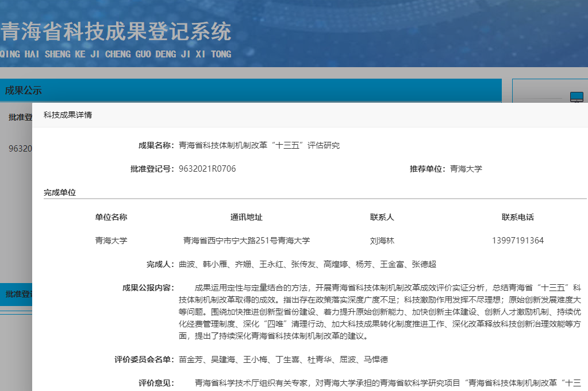The width and height of the screenshot is (588, 391).
Task: Click the blue computer monitor icon
Action: tap(577, 97)
